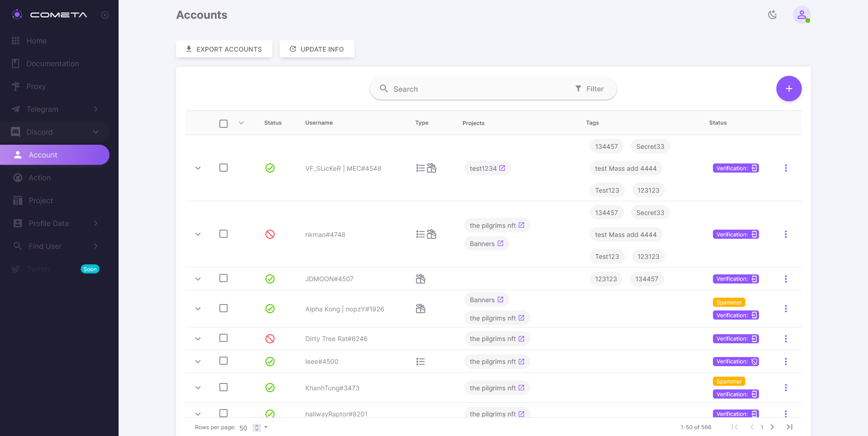
Task: Select checkbox for leee#4500
Action: [x=223, y=361]
